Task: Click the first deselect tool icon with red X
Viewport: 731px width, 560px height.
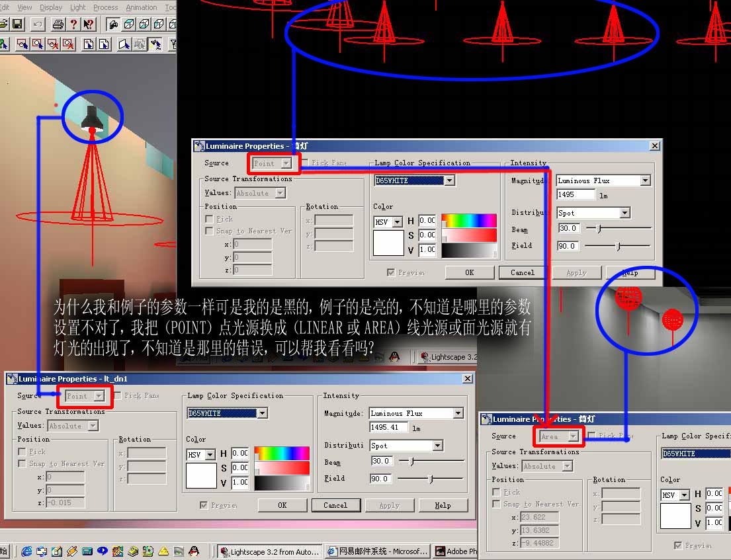Action: pyautogui.click(x=53, y=44)
